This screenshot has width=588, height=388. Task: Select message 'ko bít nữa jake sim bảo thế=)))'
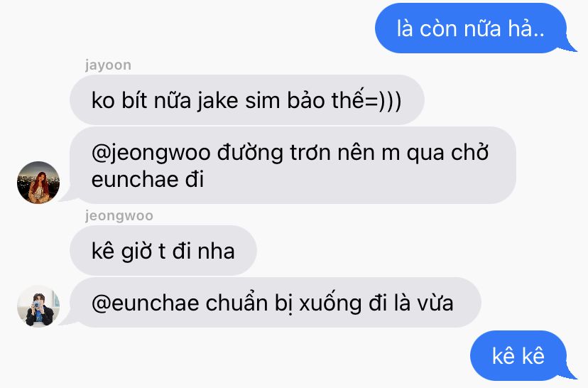pyautogui.click(x=246, y=99)
